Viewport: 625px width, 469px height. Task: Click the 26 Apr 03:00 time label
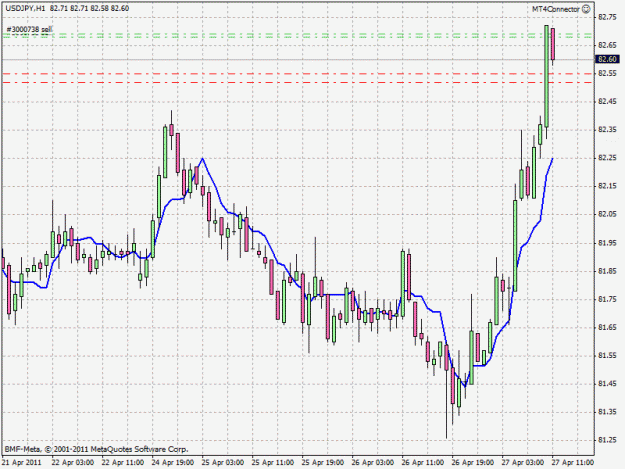373,462
